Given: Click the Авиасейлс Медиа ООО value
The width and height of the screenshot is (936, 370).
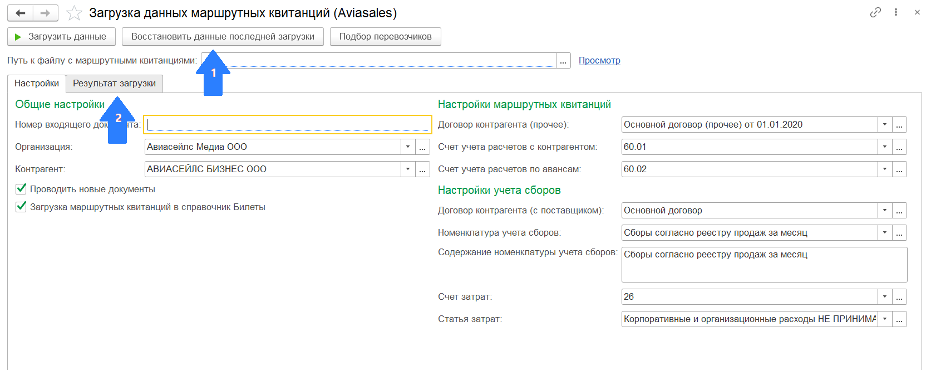Looking at the screenshot, I should 196,147.
